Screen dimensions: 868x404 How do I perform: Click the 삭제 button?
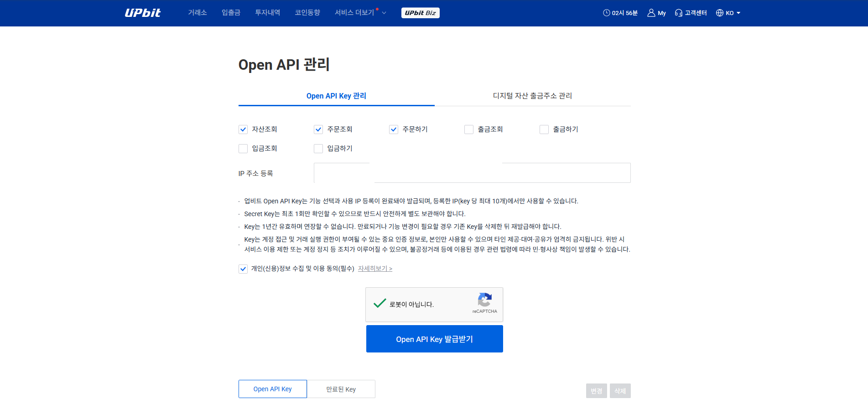coord(620,391)
